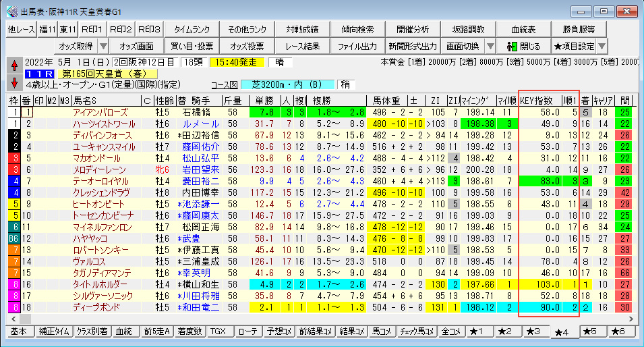This screenshot has width=644, height=347.
Task: Click the red up arrow race navigation icon
Action: coord(14,65)
